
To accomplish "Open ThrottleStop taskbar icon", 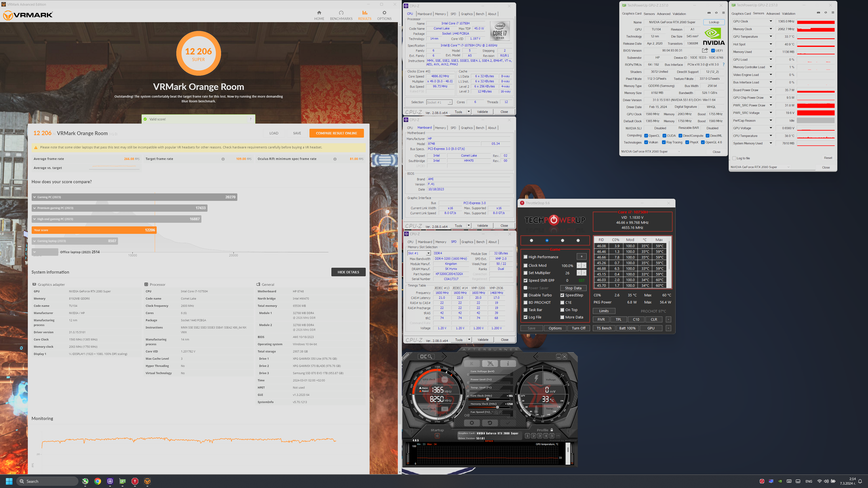I will (x=135, y=481).
